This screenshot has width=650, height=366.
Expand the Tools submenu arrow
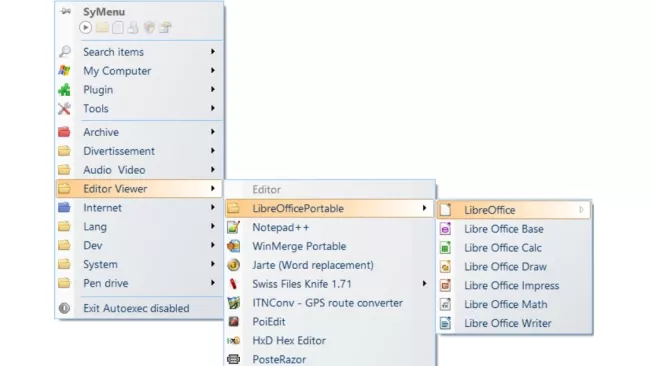tap(213, 108)
